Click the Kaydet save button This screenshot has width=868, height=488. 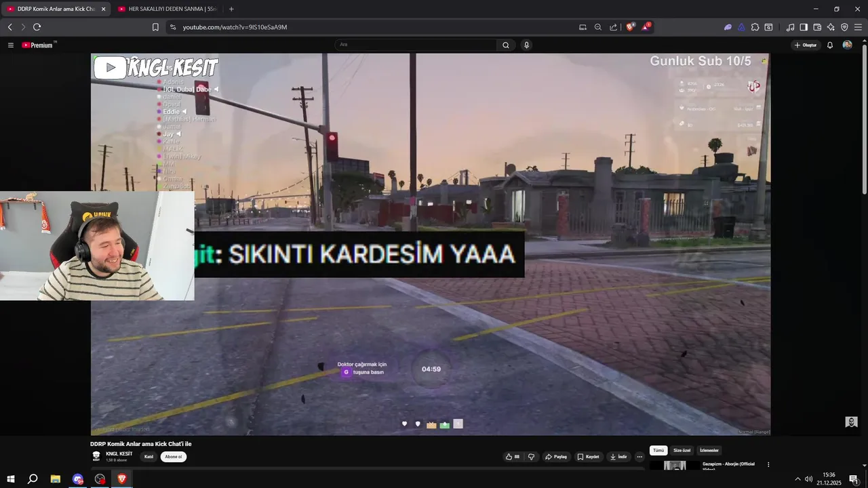tap(589, 457)
